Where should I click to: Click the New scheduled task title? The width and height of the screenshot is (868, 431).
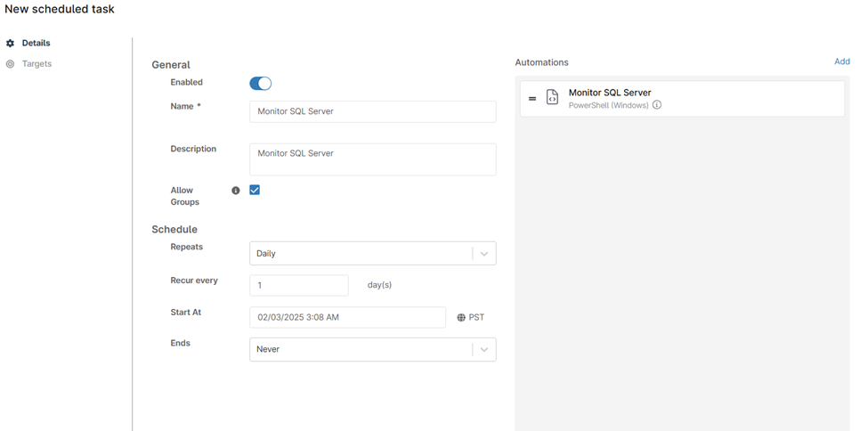tap(60, 9)
